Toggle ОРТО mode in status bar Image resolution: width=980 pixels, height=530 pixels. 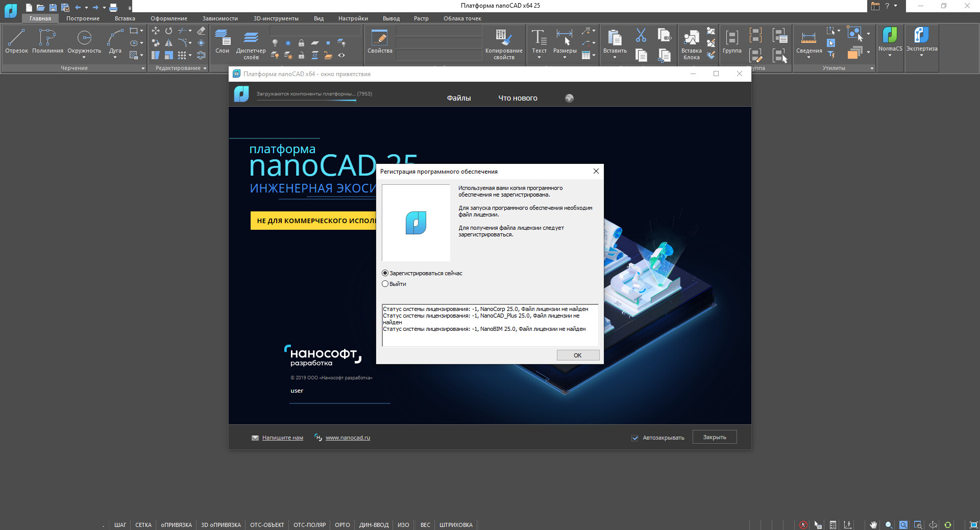pyautogui.click(x=342, y=525)
